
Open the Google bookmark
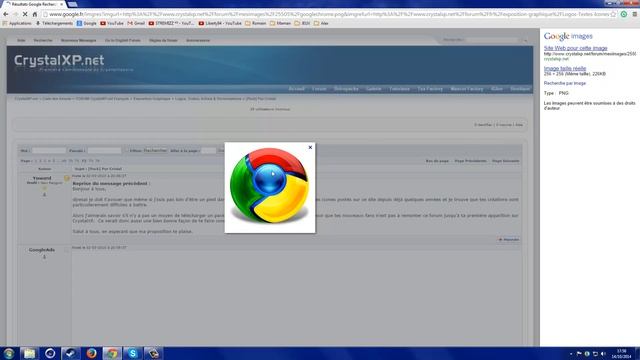click(87, 23)
